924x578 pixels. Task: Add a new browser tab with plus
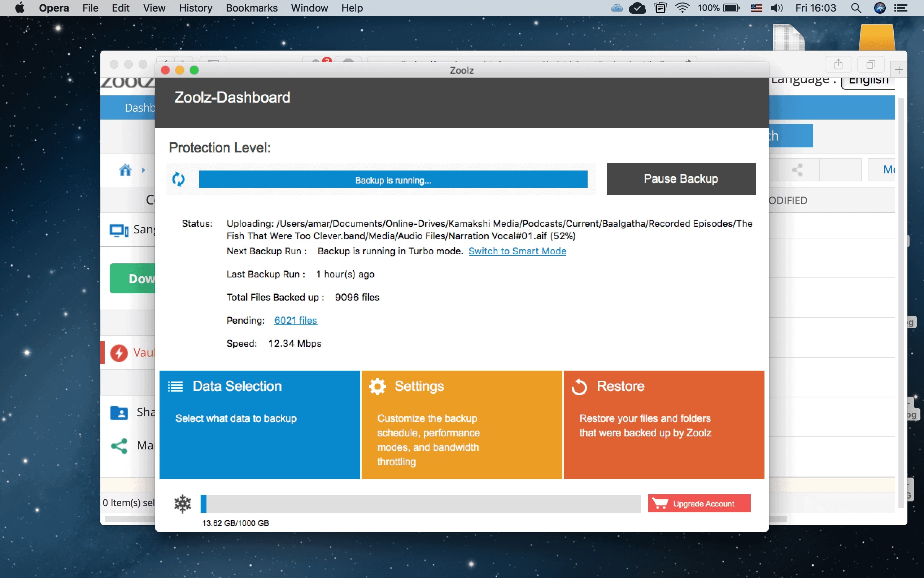pyautogui.click(x=899, y=70)
